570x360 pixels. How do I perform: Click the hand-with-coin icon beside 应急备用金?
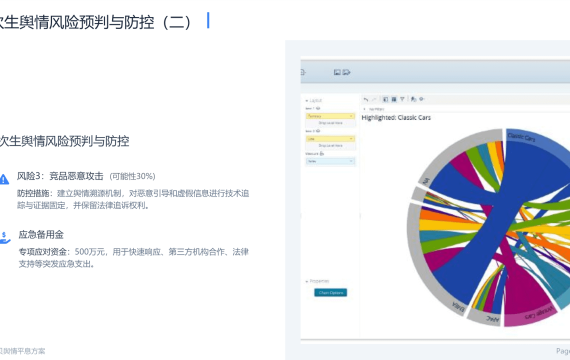pos(5,237)
